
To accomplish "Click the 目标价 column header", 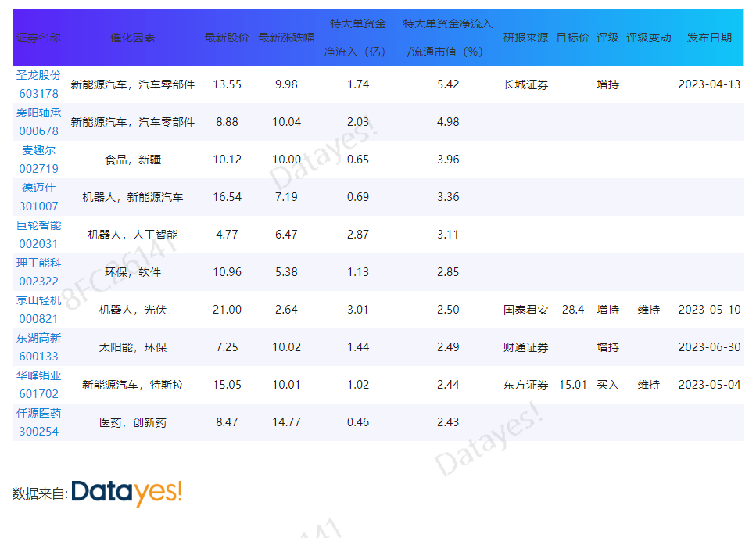I will [573, 38].
